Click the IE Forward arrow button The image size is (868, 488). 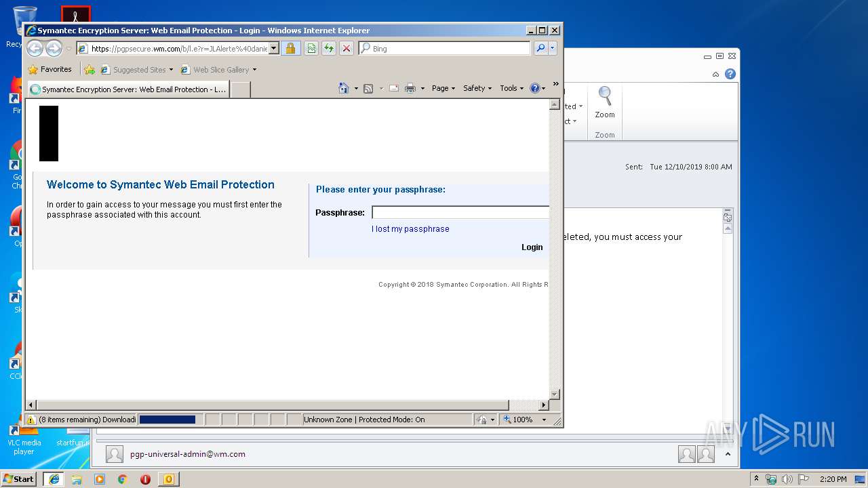[54, 48]
